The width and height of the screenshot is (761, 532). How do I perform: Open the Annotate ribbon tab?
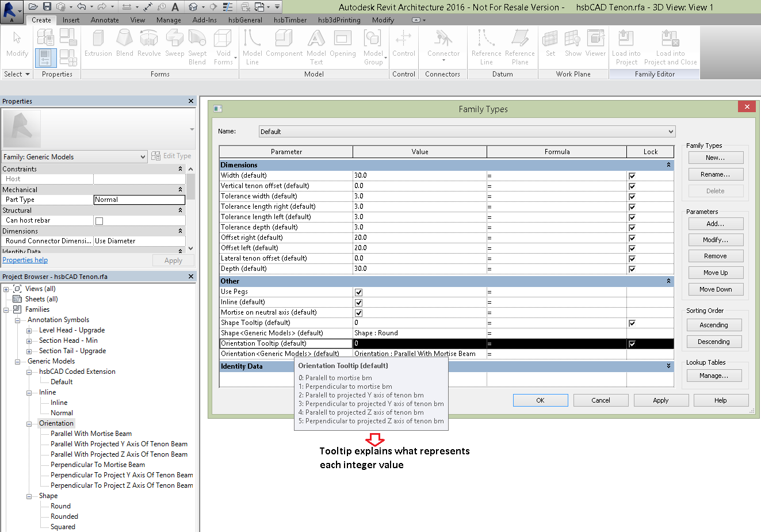click(105, 19)
